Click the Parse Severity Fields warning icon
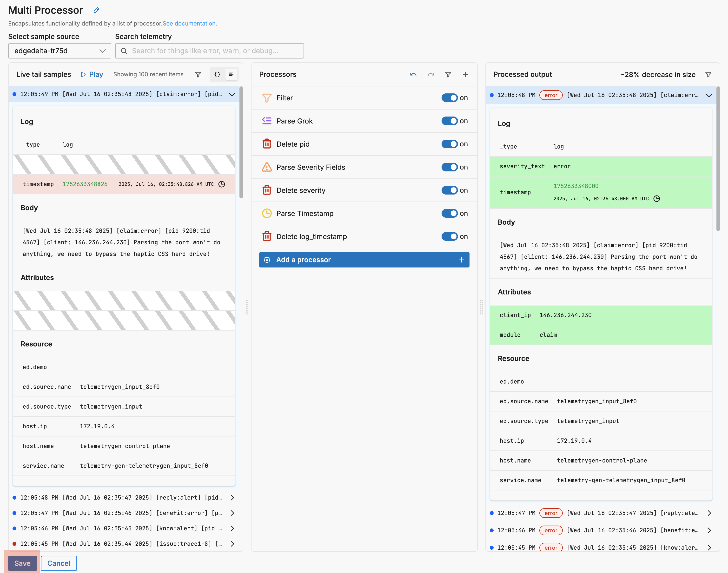The image size is (728, 573). pos(267,167)
